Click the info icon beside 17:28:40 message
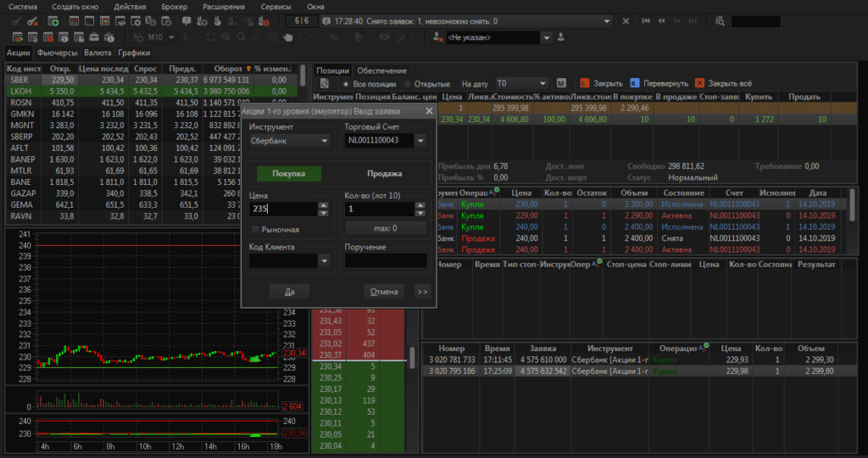The image size is (868, 458). (325, 20)
